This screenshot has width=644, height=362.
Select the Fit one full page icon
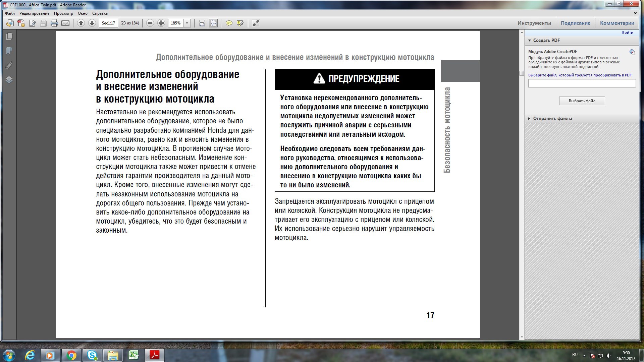213,23
